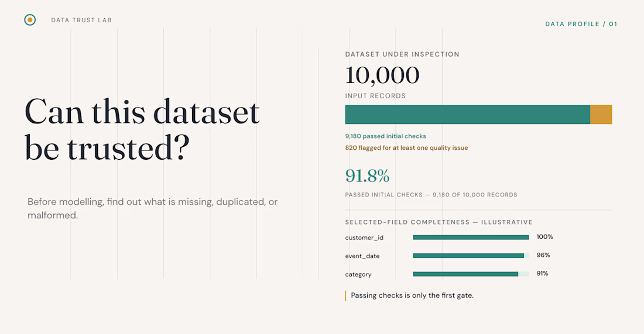Select the DATA PROFILE / 01 label

point(581,24)
